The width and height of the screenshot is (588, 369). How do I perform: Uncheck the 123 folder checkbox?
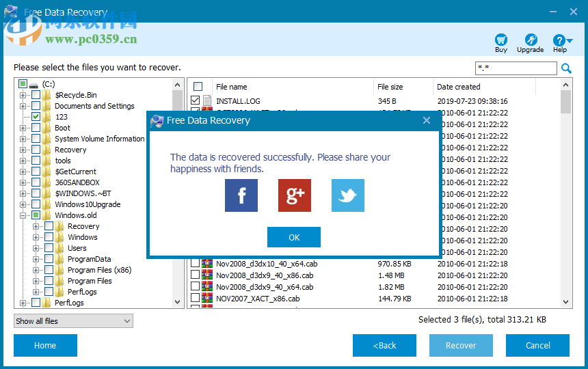click(x=36, y=116)
